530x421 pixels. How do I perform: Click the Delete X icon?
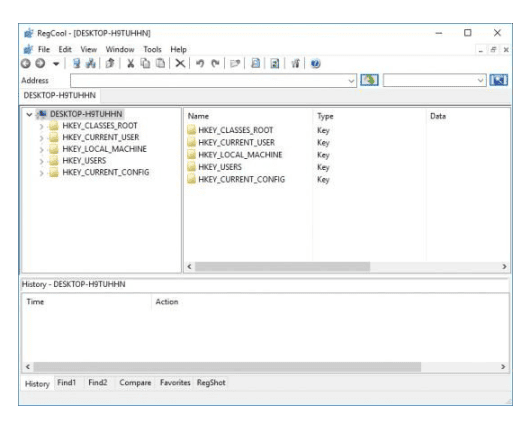(180, 64)
